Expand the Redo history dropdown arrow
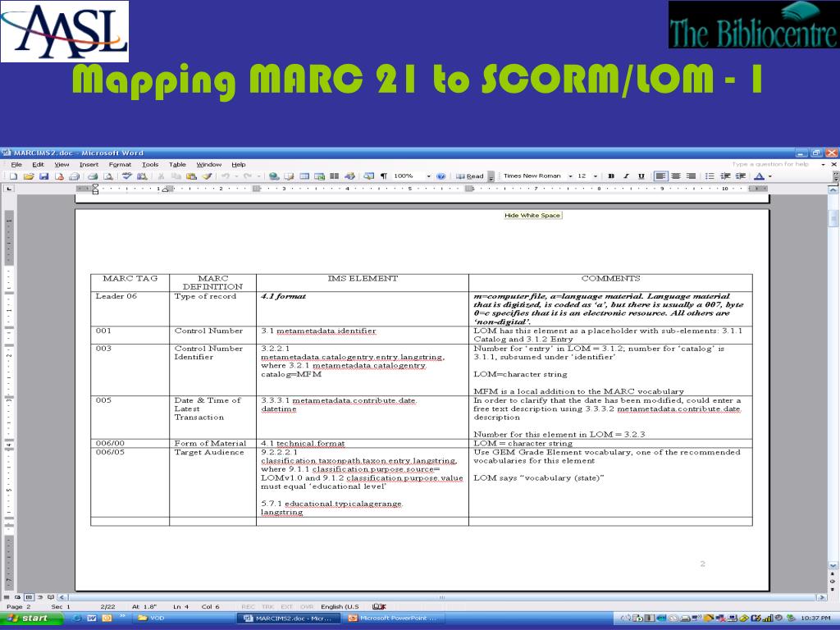 [258, 176]
